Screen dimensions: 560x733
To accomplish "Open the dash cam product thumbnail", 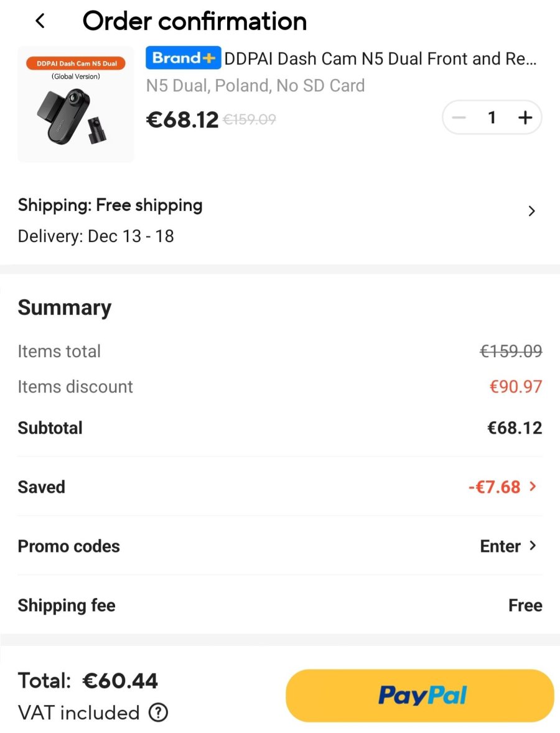I will pyautogui.click(x=76, y=105).
